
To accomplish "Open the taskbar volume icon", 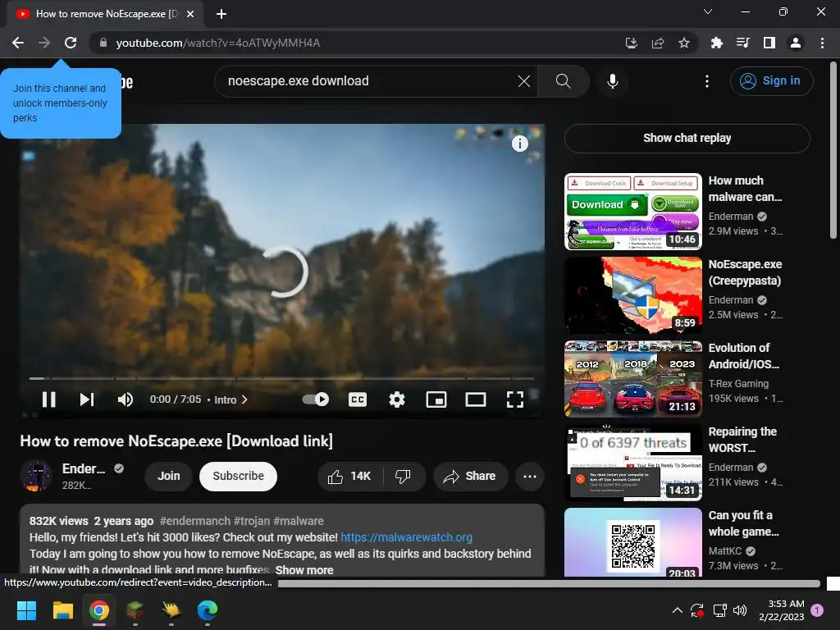I will tap(740, 610).
